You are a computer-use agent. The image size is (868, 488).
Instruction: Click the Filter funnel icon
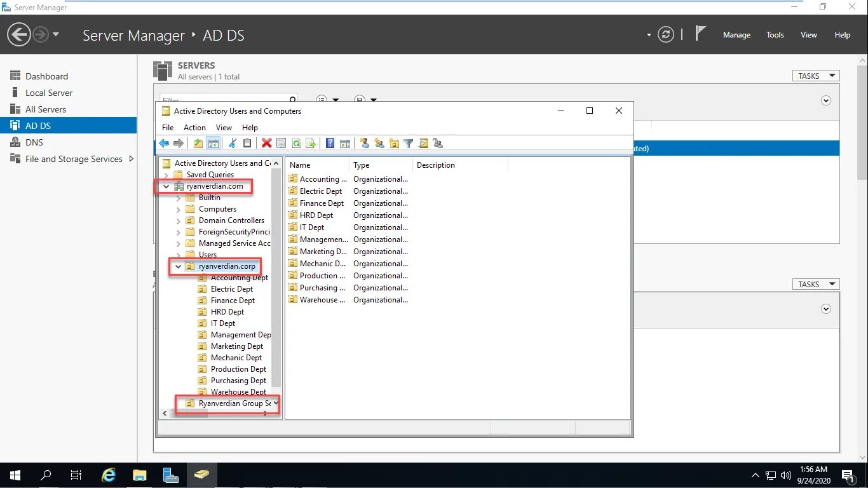(409, 144)
